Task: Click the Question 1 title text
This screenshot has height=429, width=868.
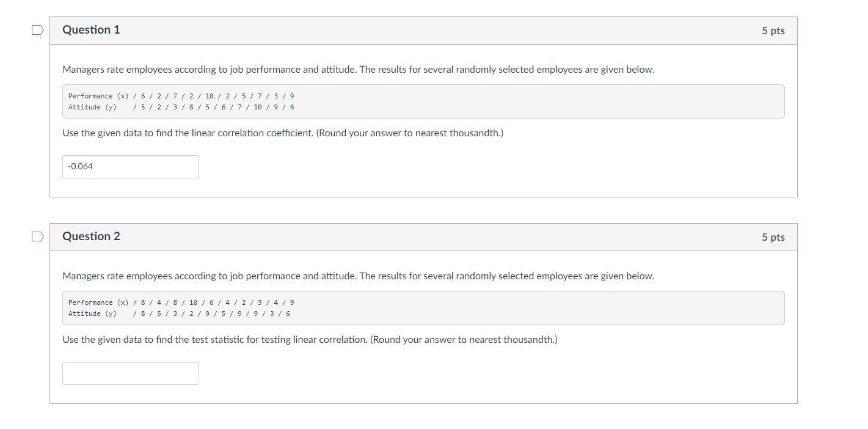Action: [x=90, y=29]
